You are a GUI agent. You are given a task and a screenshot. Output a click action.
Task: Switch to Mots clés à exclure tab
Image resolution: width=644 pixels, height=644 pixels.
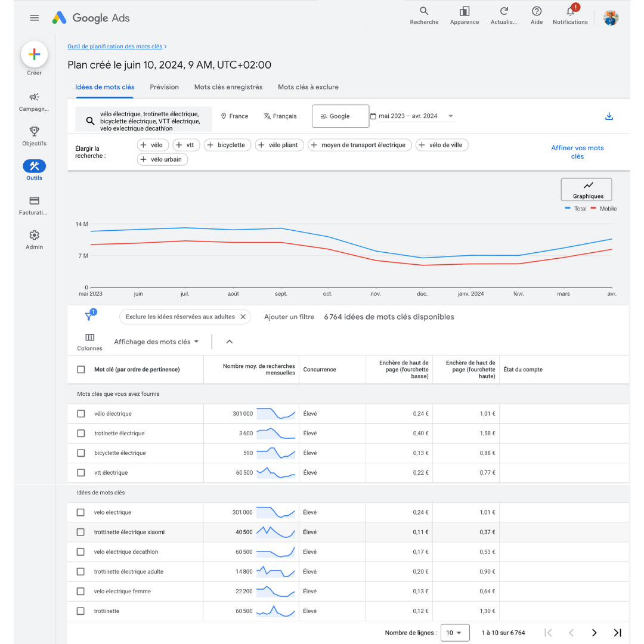pyautogui.click(x=308, y=87)
